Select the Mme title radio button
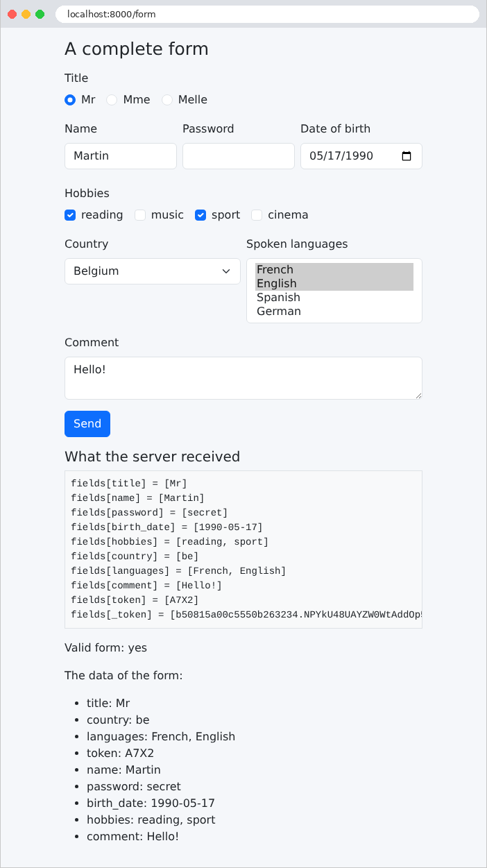Screen dimensions: 487x868 [112, 100]
